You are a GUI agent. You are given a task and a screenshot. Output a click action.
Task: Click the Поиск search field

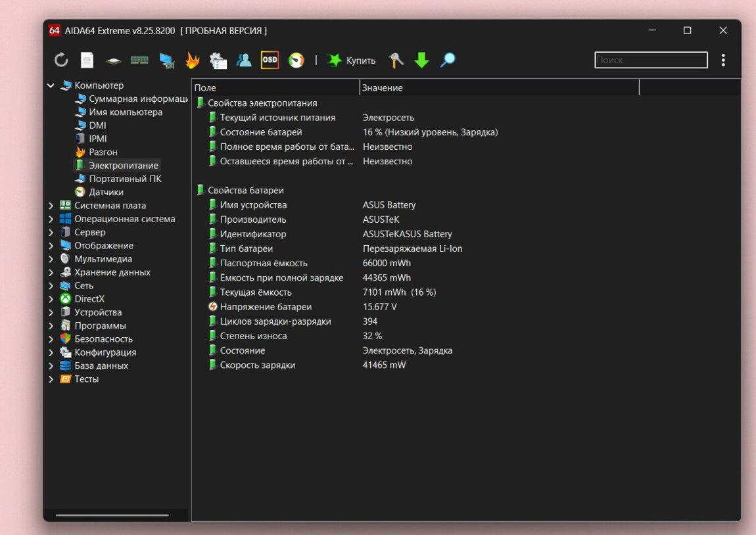point(651,60)
